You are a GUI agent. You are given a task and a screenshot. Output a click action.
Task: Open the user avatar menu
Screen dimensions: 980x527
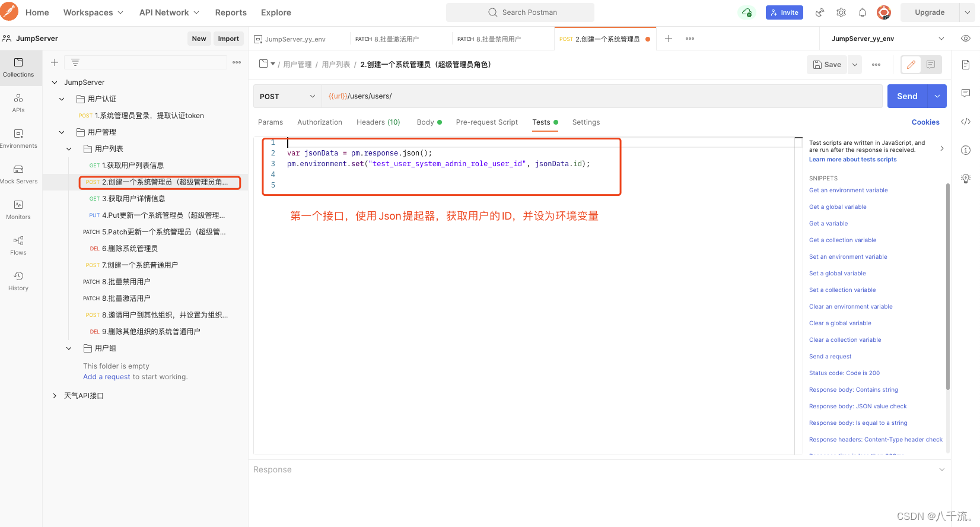click(x=884, y=12)
